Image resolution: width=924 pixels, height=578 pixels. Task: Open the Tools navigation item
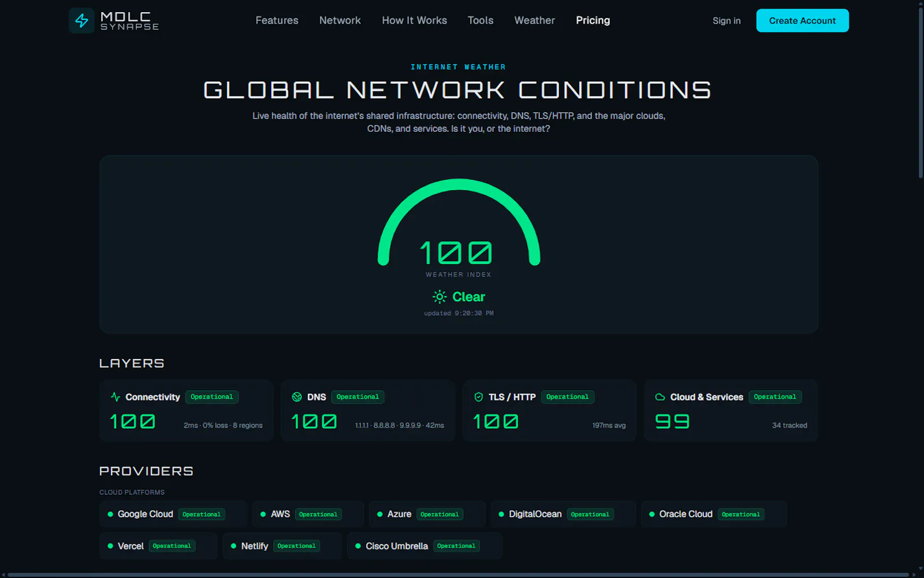(x=480, y=20)
